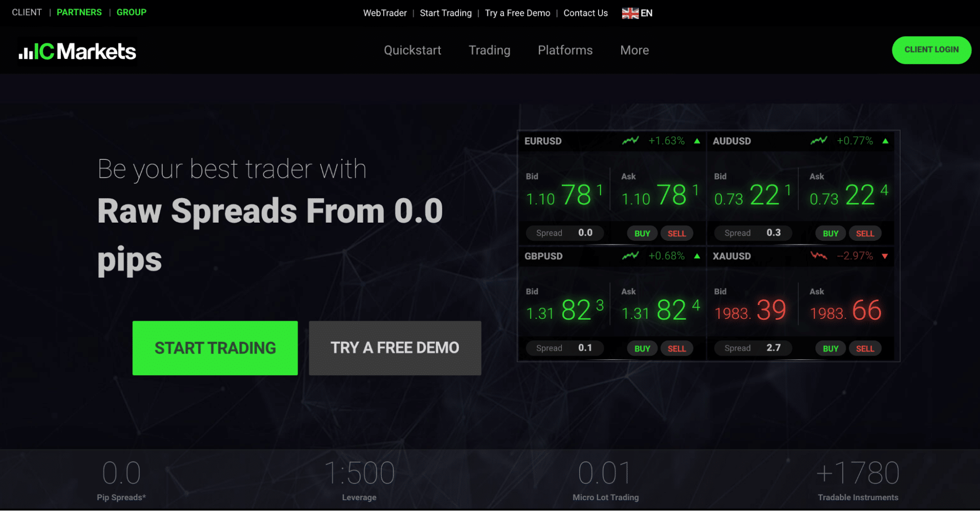Image resolution: width=980 pixels, height=511 pixels.
Task: Click the XAUUSD red down arrow
Action: (x=885, y=256)
